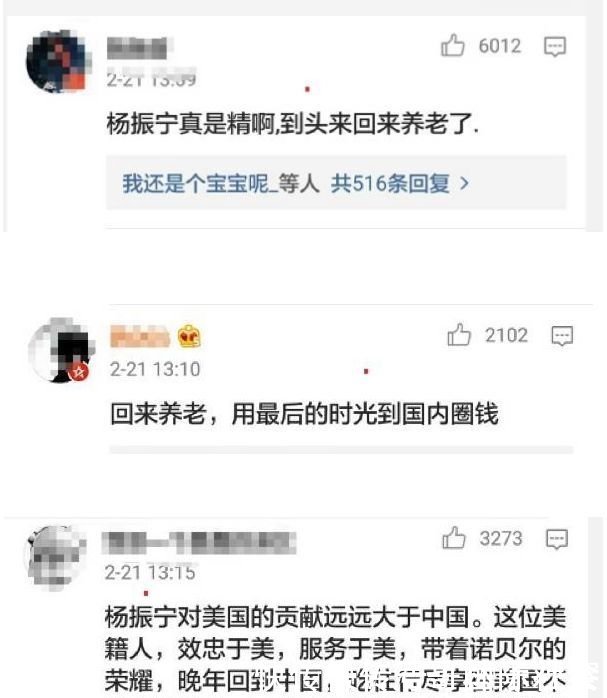Expand the 共516条回复 replies chevron
Screen dimensions: 607x698
pos(464,183)
